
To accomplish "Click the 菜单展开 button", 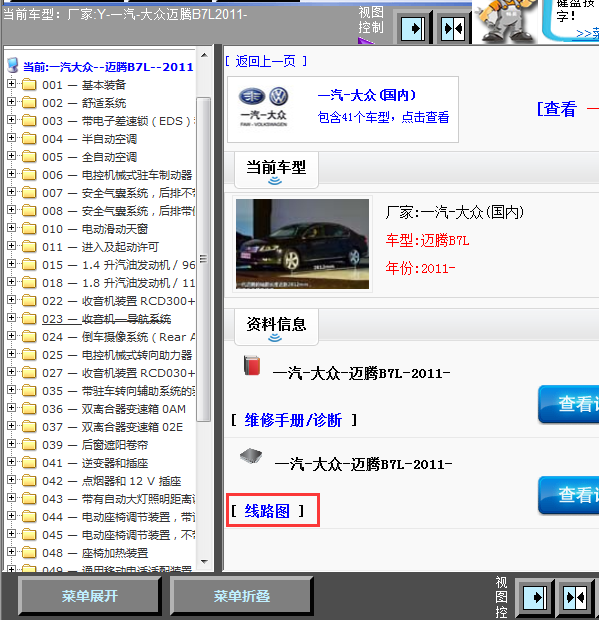I will [x=90, y=596].
